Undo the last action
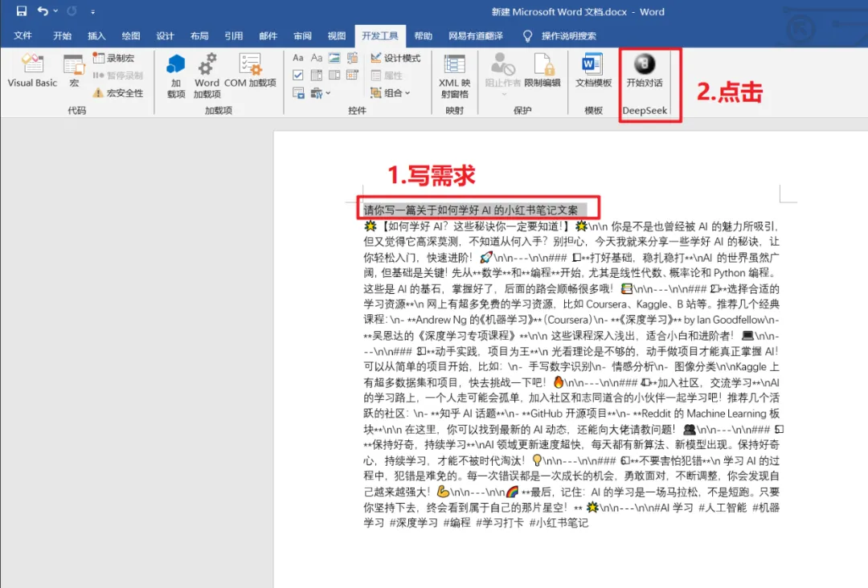Image resolution: width=868 pixels, height=588 pixels. point(43,11)
